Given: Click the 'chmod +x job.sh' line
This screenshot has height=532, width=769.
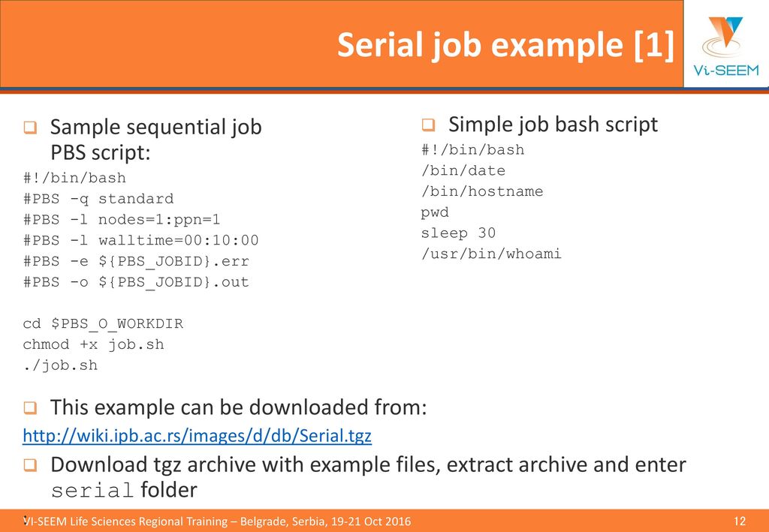Looking at the screenshot, I should click(93, 344).
